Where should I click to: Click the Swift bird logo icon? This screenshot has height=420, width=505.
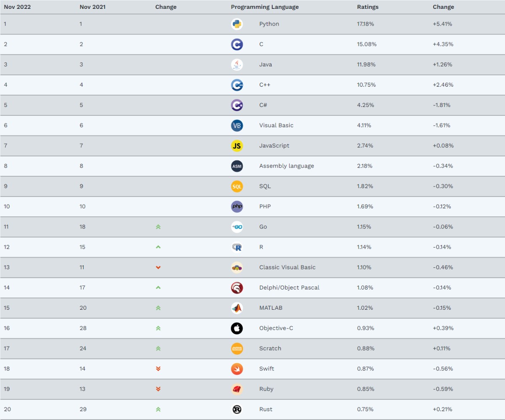click(237, 369)
